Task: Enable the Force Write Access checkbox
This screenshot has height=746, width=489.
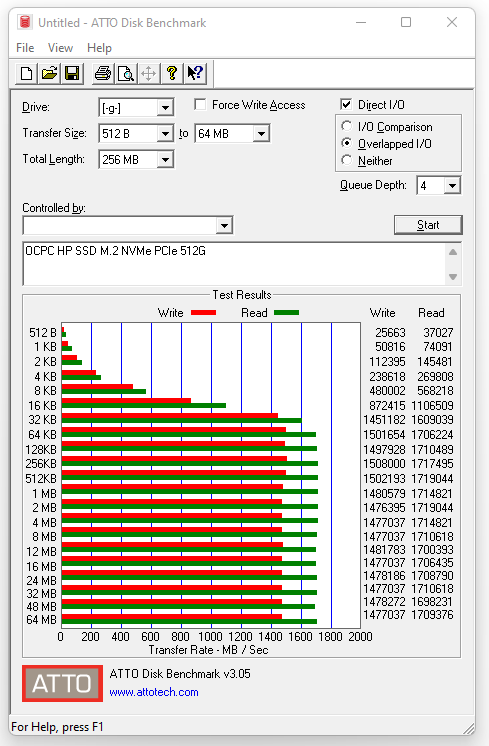Action: 200,105
